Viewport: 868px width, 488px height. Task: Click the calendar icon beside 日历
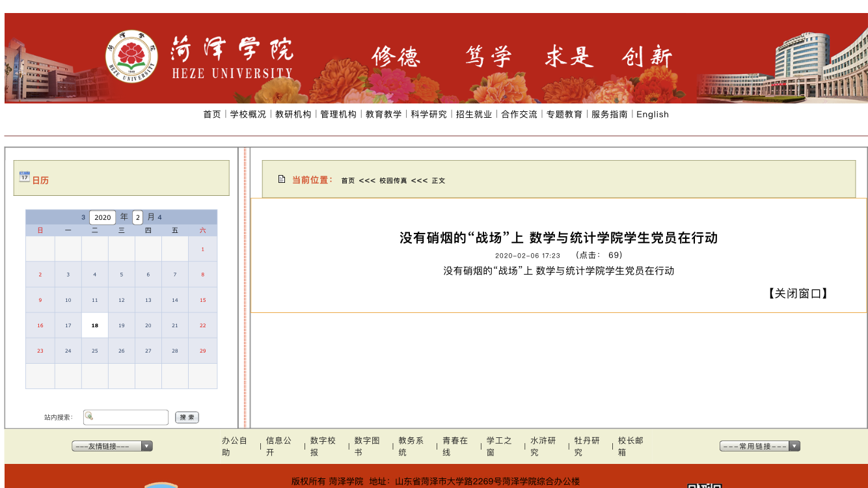(x=25, y=176)
